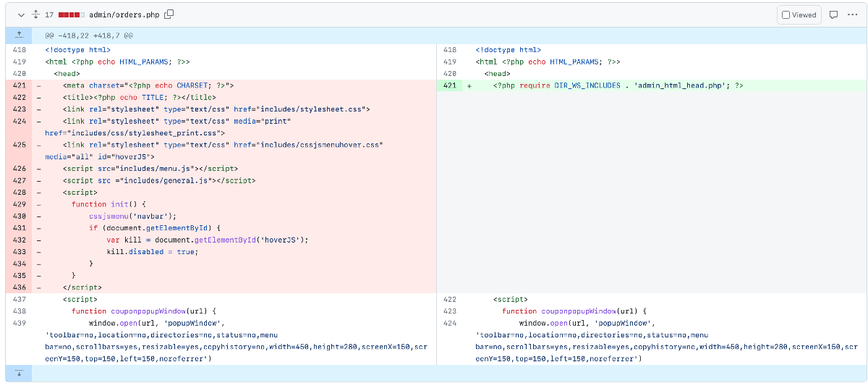868x383 pixels.
Task: Click the deleted kill.disabled = true line
Action: pyautogui.click(x=152, y=251)
